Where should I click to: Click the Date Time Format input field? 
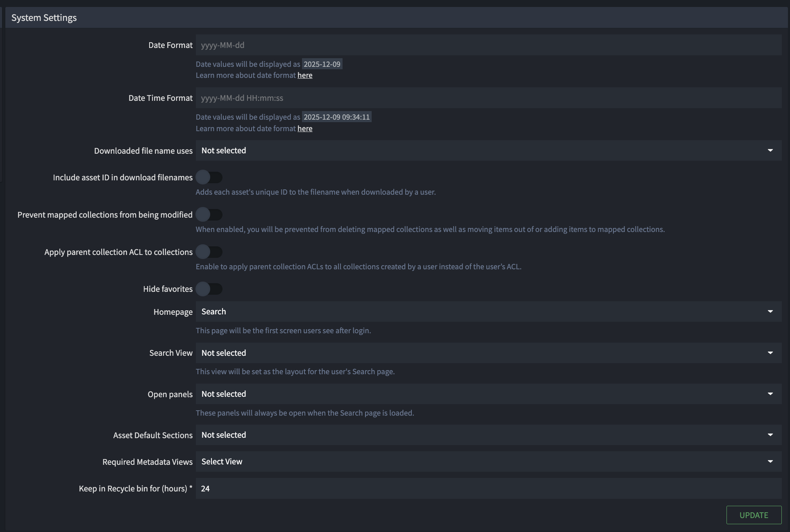[x=488, y=98]
